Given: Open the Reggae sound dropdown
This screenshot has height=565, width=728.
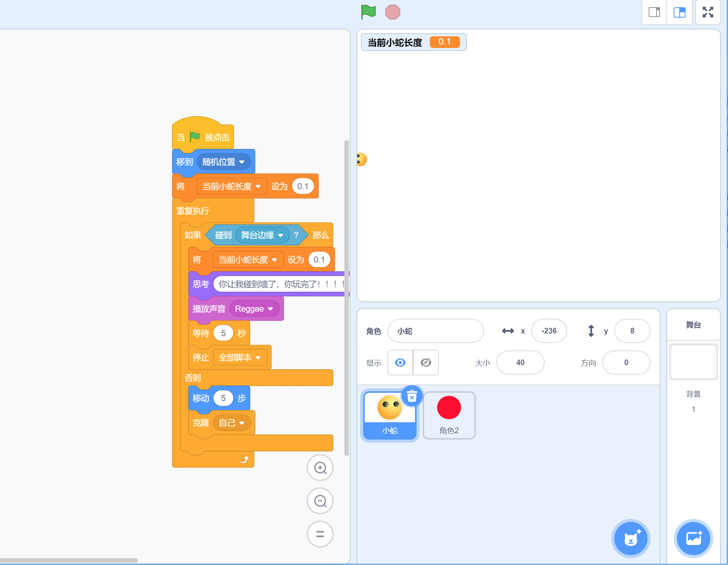Looking at the screenshot, I should click(254, 309).
